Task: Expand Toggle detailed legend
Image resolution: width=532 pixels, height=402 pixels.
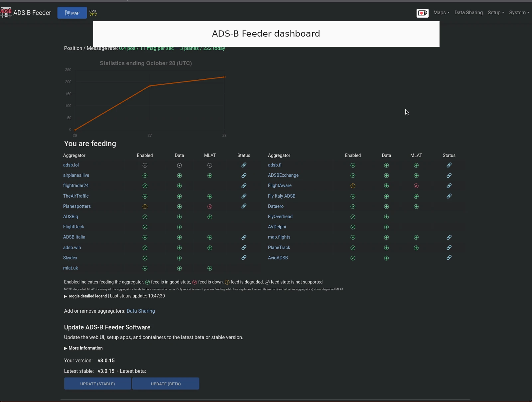Action: [85, 296]
